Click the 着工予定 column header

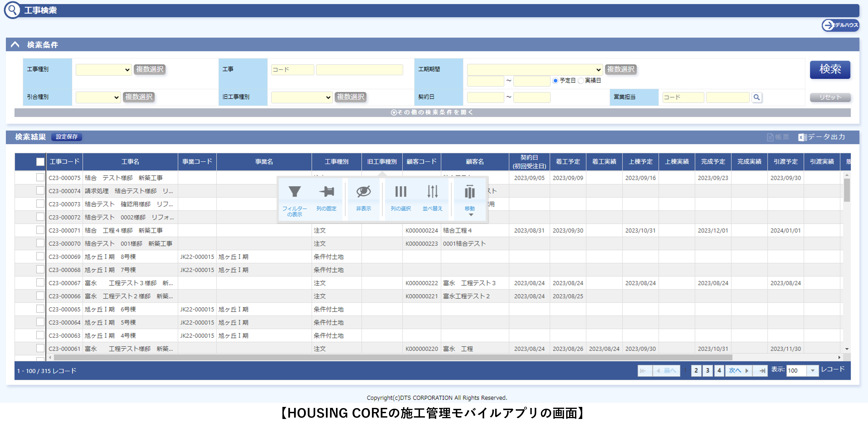(568, 162)
